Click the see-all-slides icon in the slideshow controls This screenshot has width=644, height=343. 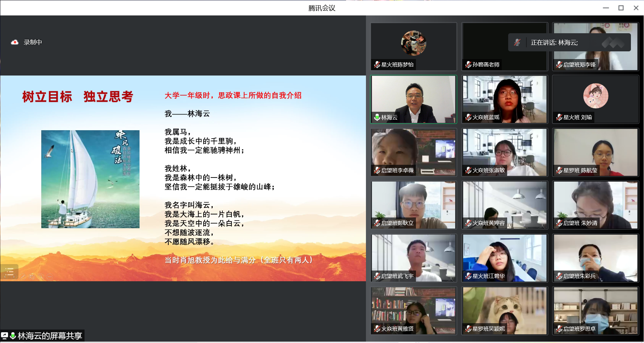point(32,277)
